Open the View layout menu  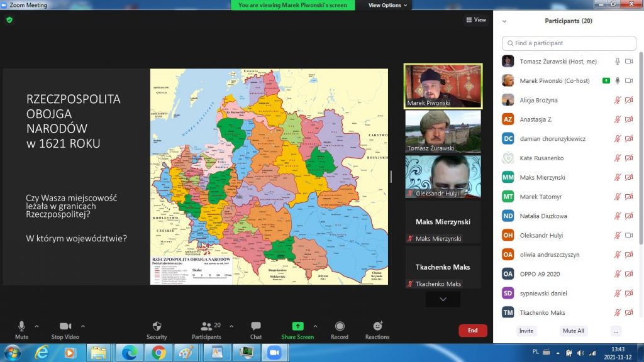(476, 20)
